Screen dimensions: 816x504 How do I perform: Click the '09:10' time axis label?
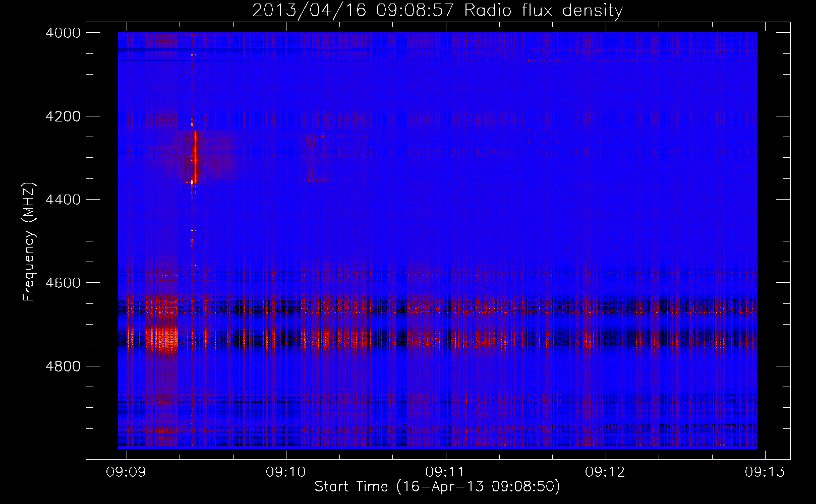(286, 472)
